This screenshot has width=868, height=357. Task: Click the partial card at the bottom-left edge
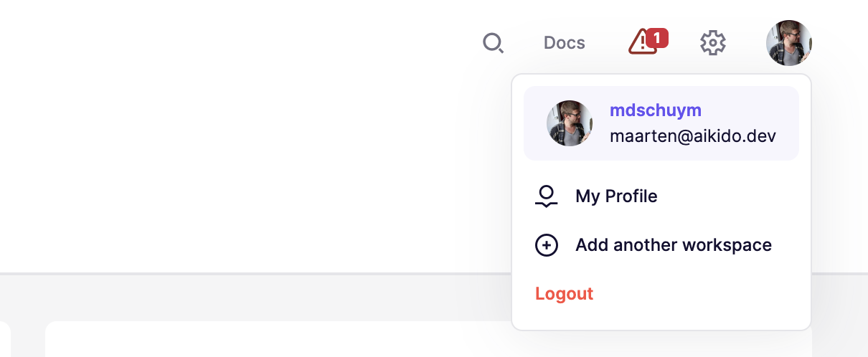[4, 340]
